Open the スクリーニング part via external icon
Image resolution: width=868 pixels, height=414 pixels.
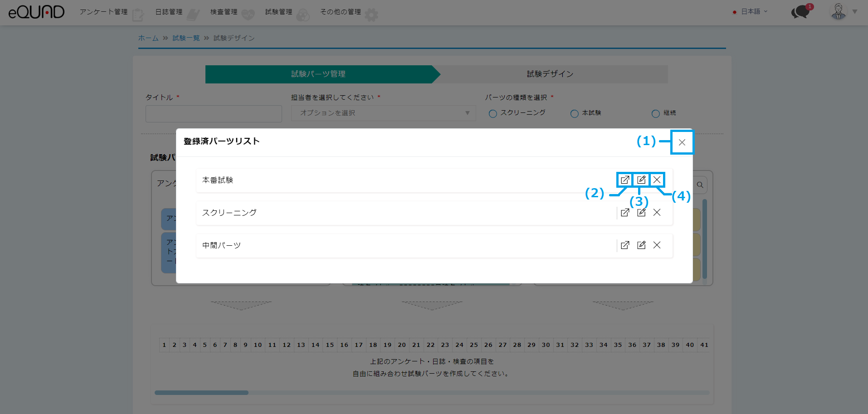[x=625, y=213]
